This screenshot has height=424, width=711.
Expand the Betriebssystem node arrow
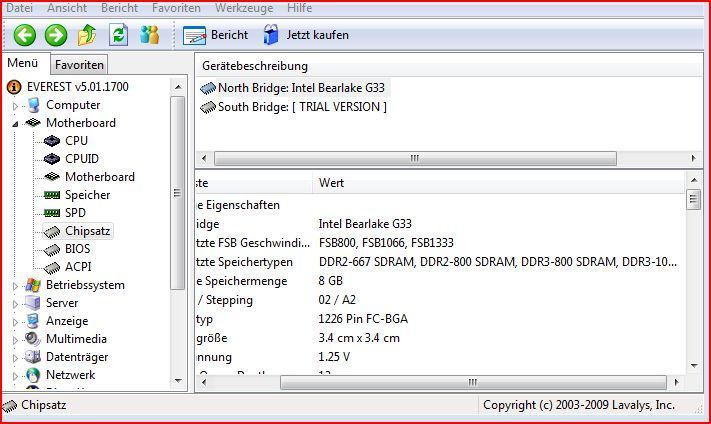pyautogui.click(x=15, y=286)
